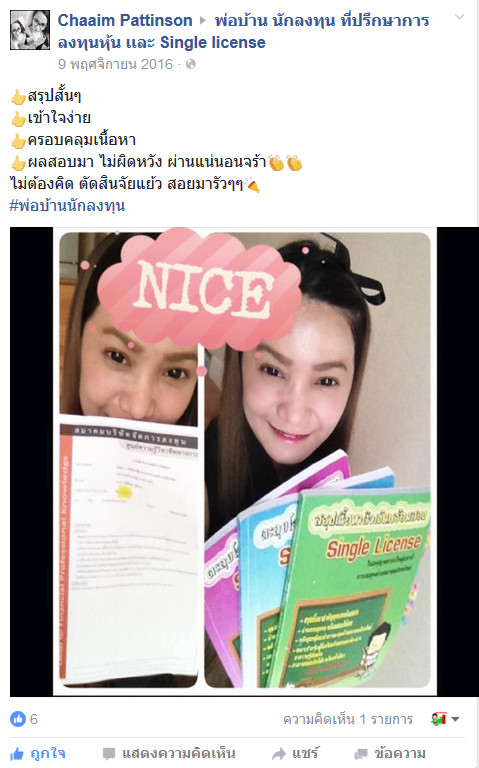Expand the post options chevron

coord(459,17)
